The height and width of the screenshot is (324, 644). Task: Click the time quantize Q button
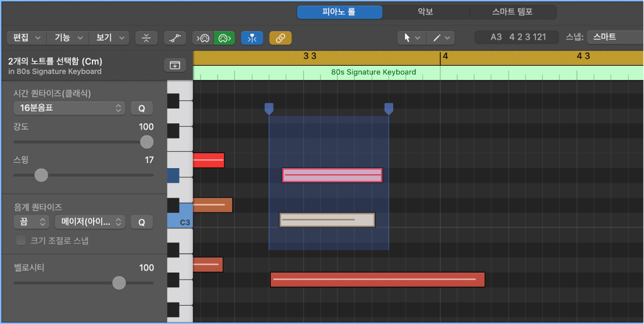(x=141, y=108)
